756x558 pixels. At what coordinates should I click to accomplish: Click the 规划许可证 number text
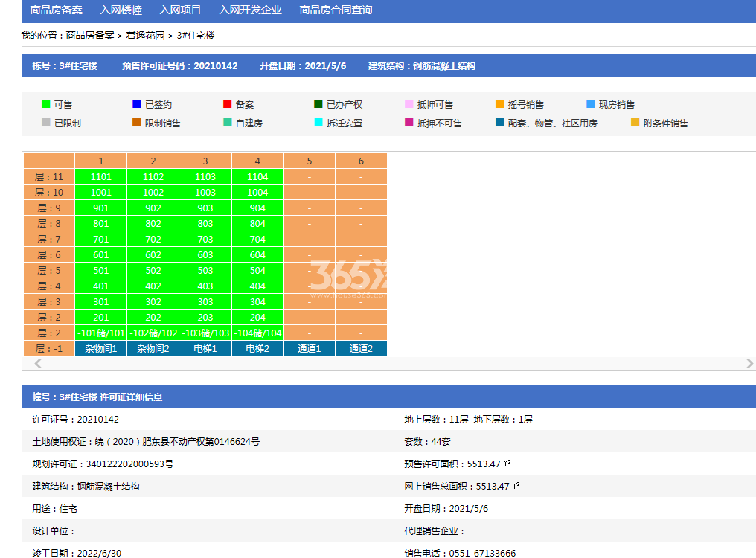coord(103,464)
